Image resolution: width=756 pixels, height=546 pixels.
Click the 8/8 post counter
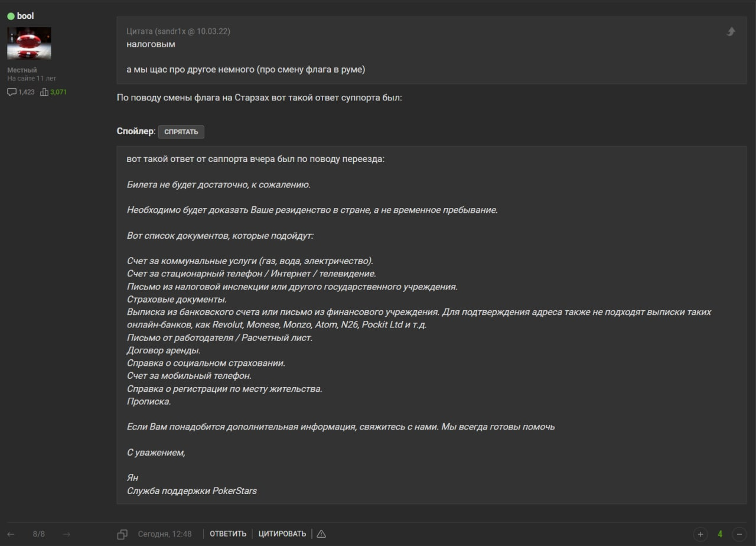39,534
